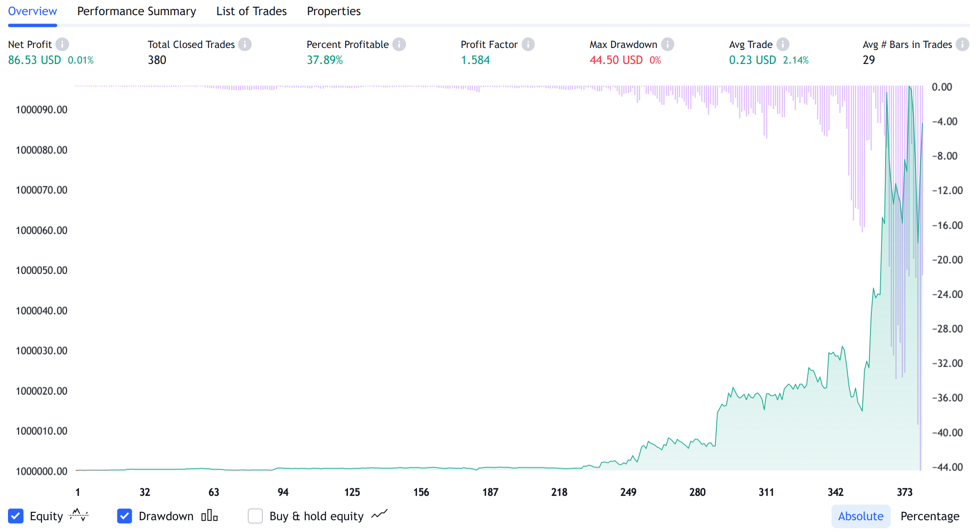Uncheck the Drawdown checkbox
Viewport: 980px width, 532px height.
125,516
